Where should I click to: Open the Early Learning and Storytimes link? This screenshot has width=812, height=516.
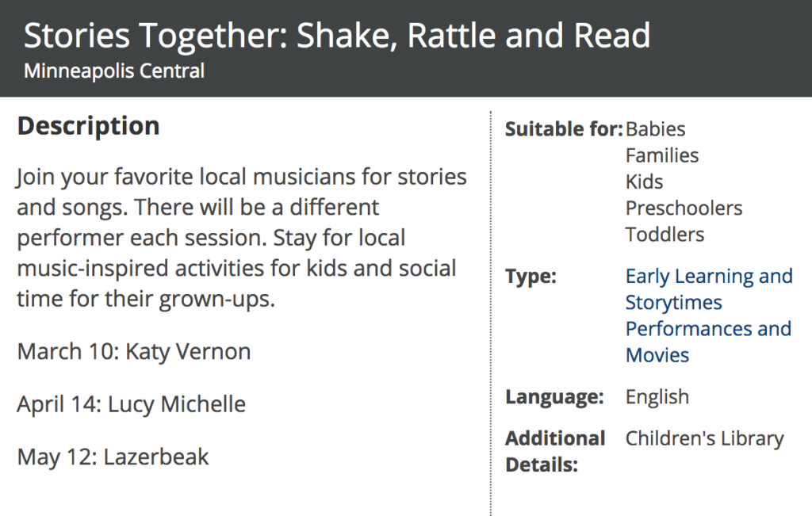708,289
